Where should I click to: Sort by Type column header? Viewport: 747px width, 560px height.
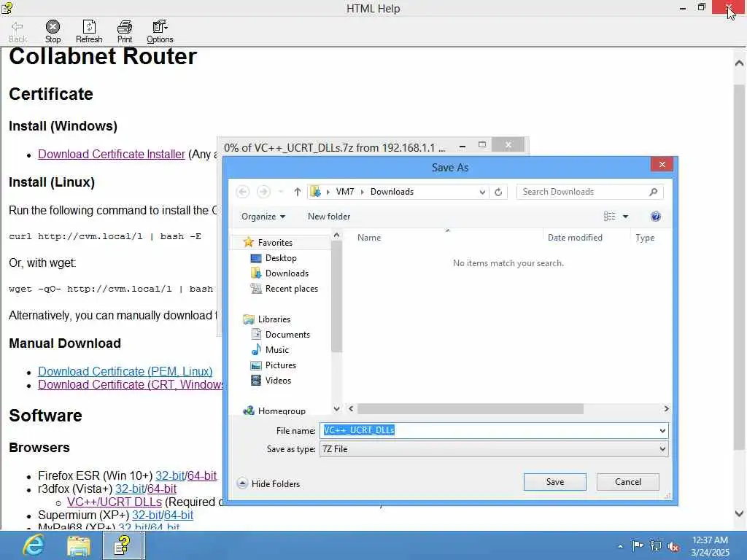(x=645, y=238)
